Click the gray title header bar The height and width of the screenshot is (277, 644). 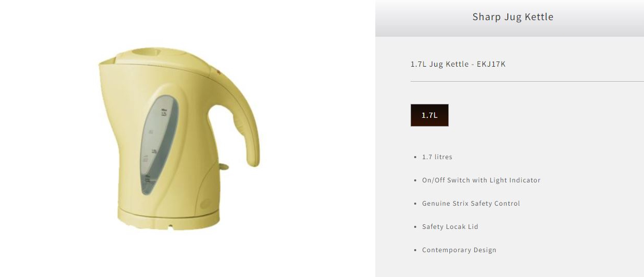[x=509, y=18]
